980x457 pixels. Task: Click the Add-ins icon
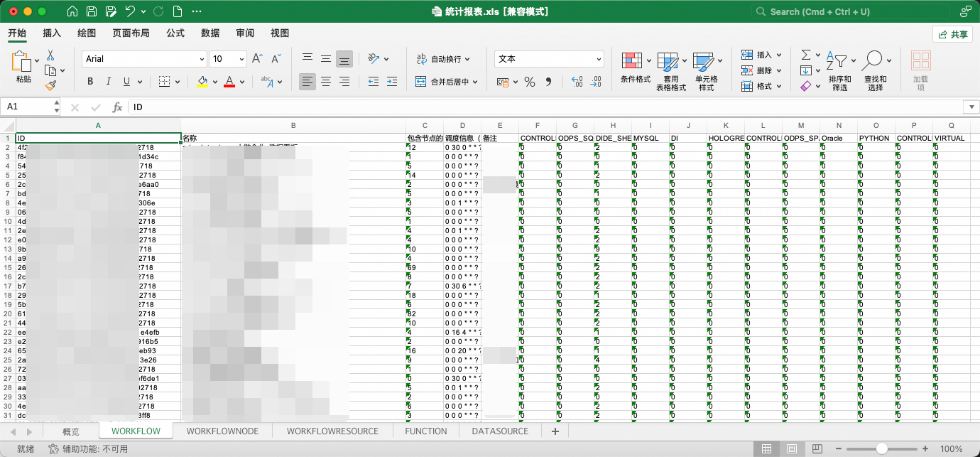pos(921,61)
